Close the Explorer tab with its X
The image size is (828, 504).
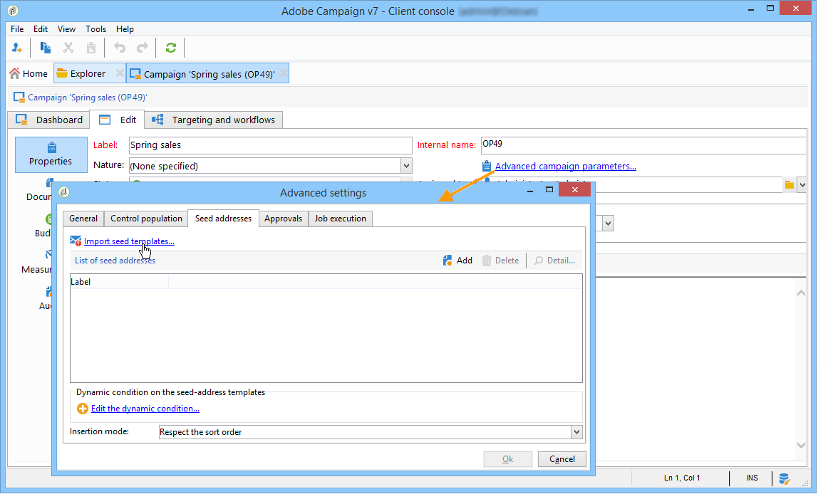point(120,73)
